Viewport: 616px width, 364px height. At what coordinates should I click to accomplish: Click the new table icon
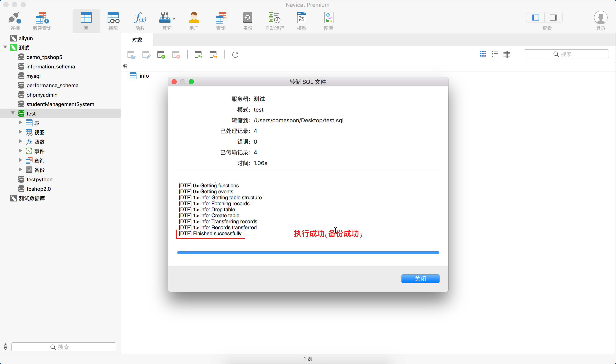tap(161, 55)
